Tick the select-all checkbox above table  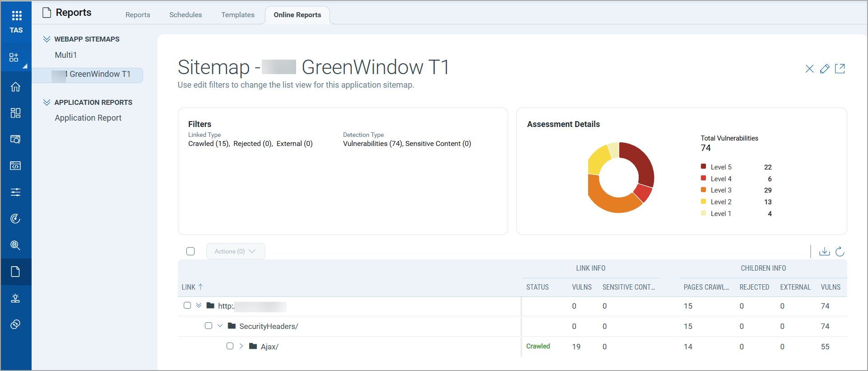[190, 251]
